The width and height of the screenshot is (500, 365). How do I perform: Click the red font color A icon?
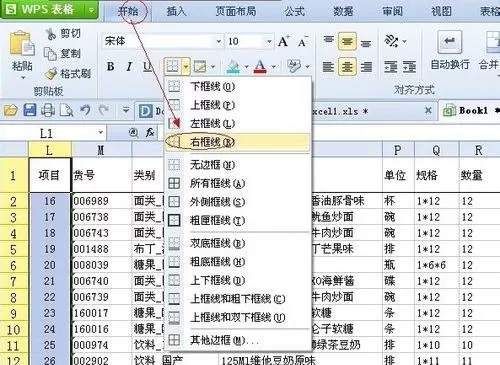(260, 66)
